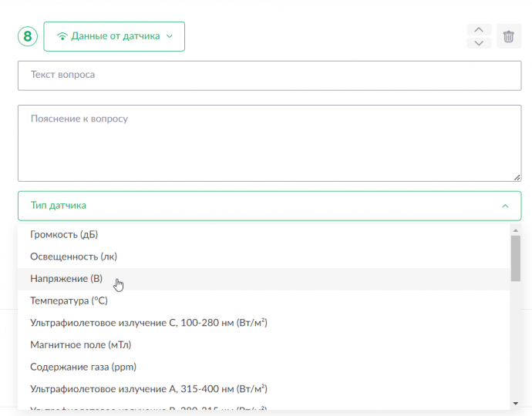This screenshot has height=416, width=532.
Task: Click the wifi sensor icon
Action: click(62, 36)
